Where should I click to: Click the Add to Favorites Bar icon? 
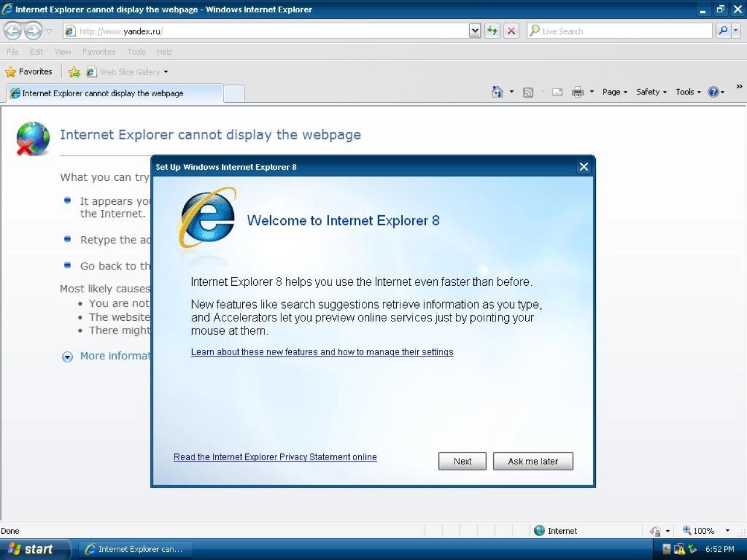click(74, 72)
